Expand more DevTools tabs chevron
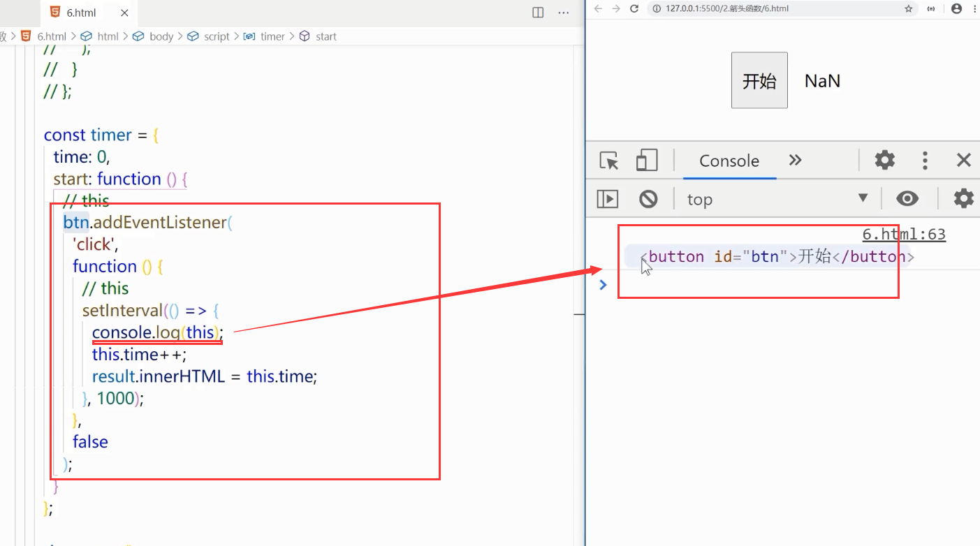The height and width of the screenshot is (546, 980). tap(795, 161)
